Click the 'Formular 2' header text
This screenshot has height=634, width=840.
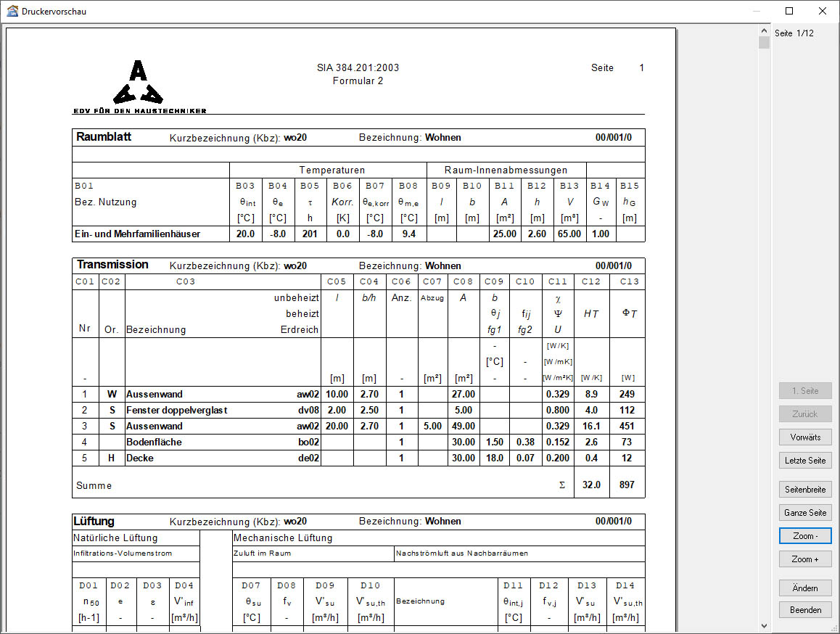(358, 81)
